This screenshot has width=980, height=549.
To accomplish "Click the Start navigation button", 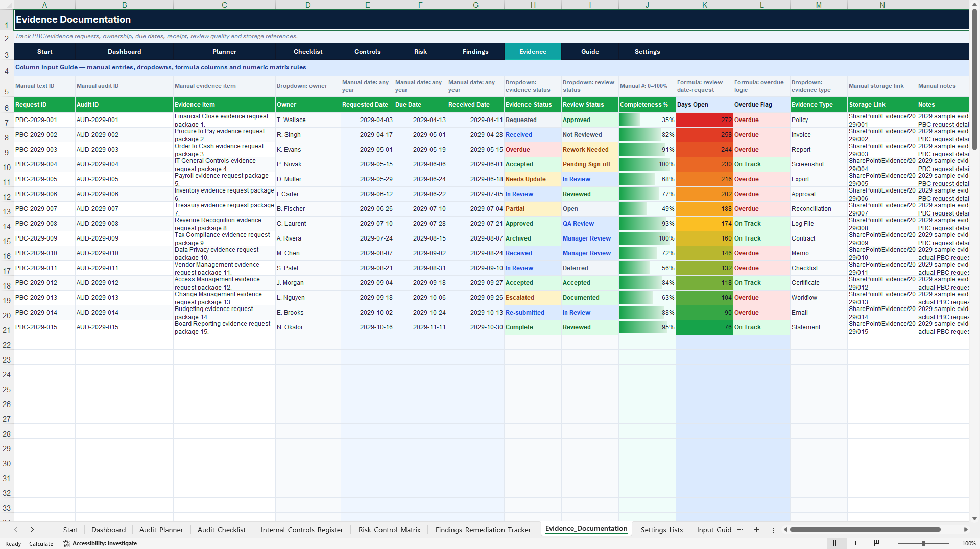I will tap(44, 52).
